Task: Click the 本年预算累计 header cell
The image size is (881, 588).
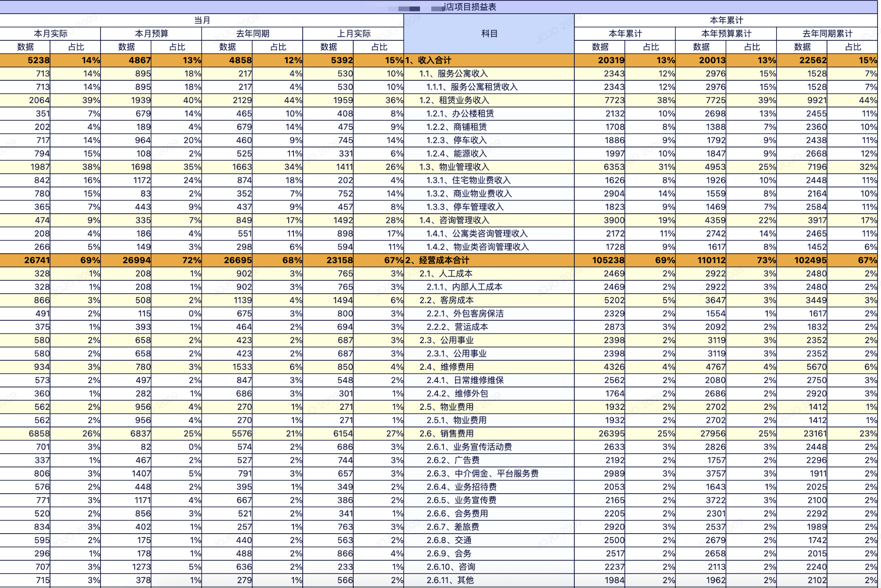Action: 726,34
